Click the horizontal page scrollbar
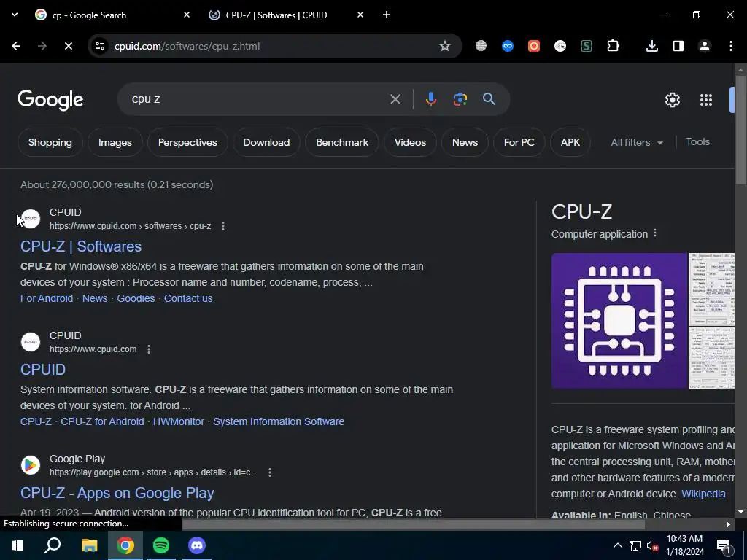 tap(414, 524)
